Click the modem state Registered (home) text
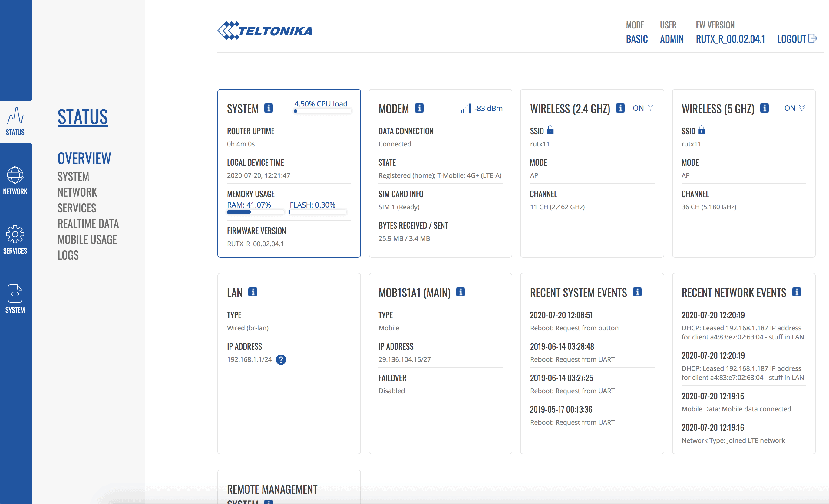Viewport: 829px width, 504px height. (440, 175)
